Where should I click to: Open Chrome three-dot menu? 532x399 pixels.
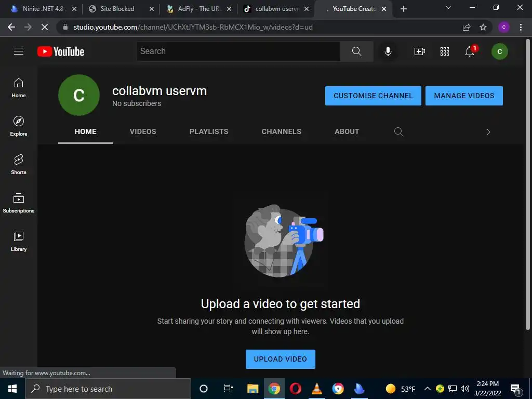(x=521, y=27)
